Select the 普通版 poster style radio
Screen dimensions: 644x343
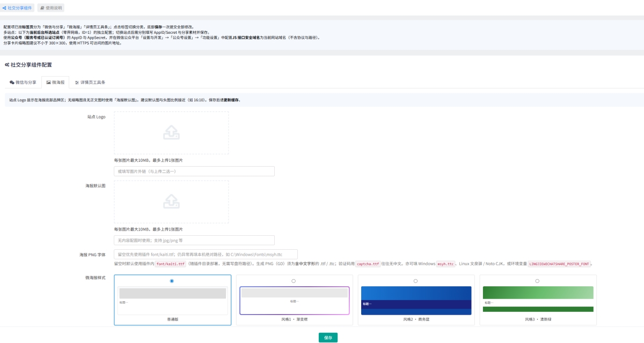click(172, 281)
